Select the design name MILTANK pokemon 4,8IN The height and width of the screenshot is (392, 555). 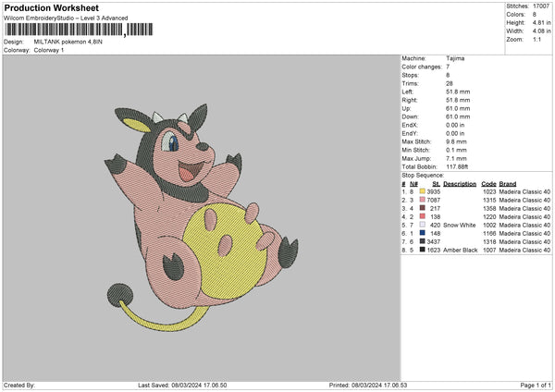pyautogui.click(x=74, y=42)
